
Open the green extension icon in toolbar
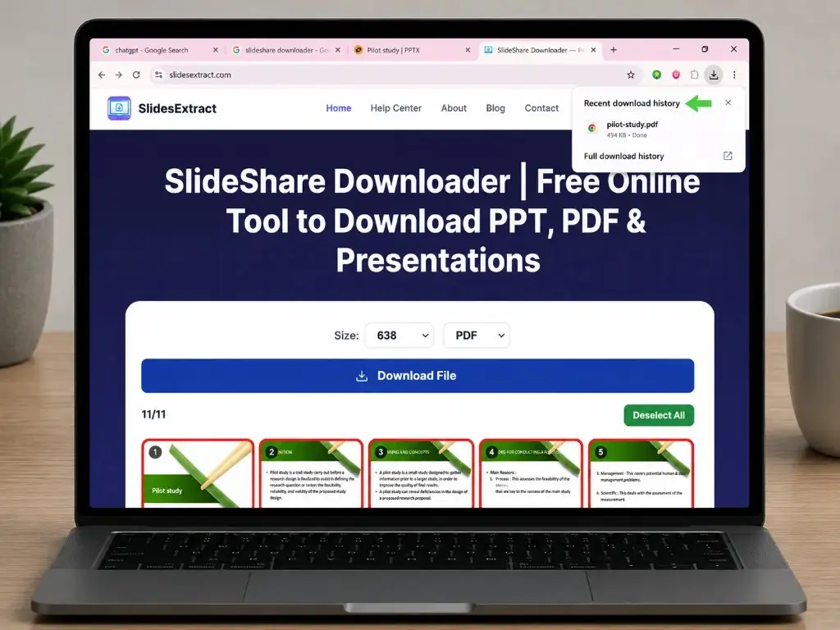coord(657,75)
